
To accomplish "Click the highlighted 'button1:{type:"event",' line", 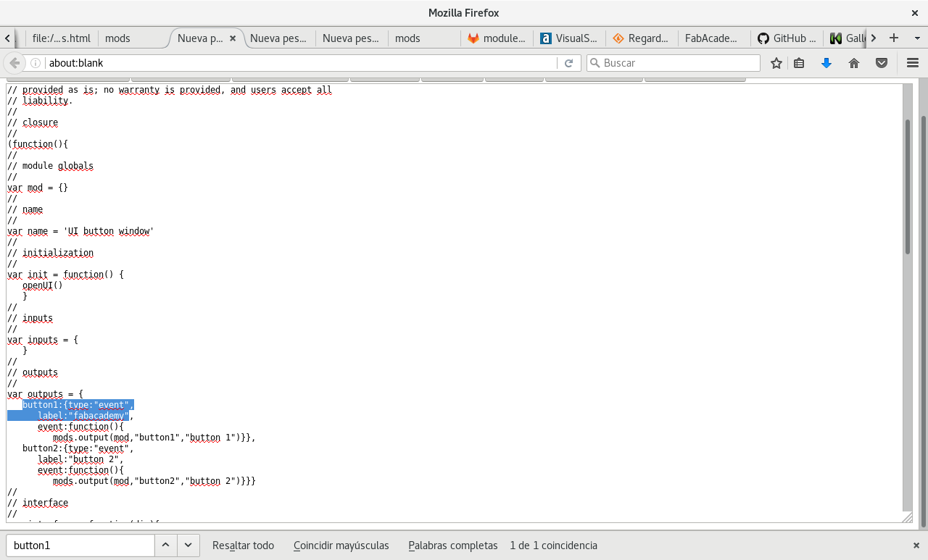I will (78, 405).
